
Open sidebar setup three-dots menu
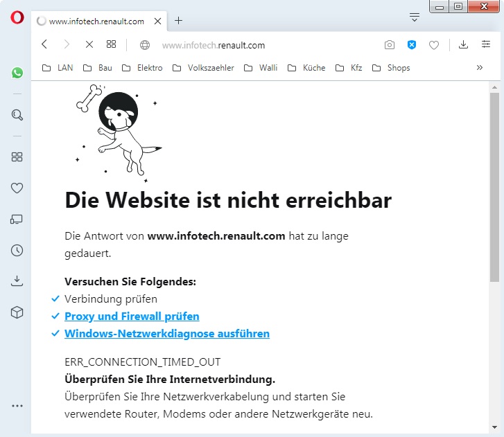pyautogui.click(x=17, y=406)
